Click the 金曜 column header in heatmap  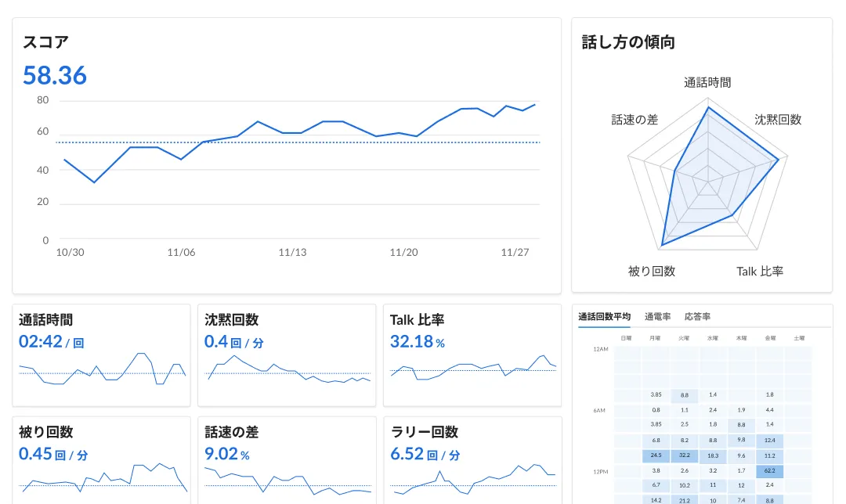[x=769, y=338]
